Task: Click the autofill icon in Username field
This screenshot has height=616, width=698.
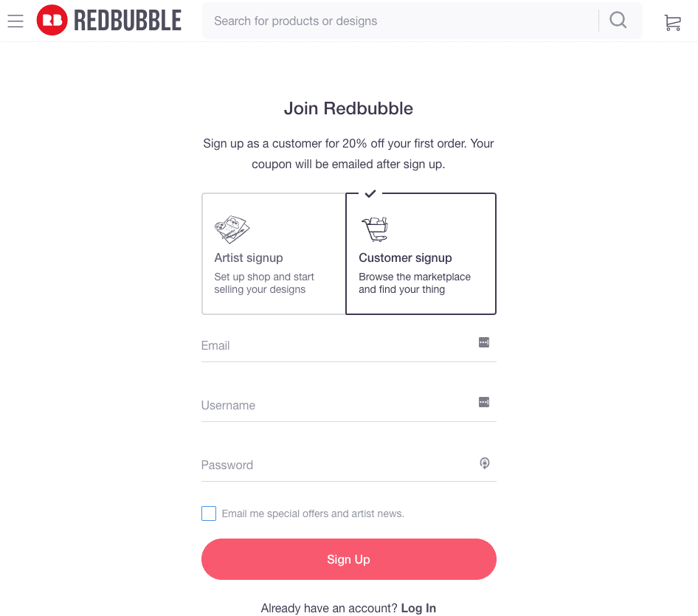Action: [x=484, y=402]
